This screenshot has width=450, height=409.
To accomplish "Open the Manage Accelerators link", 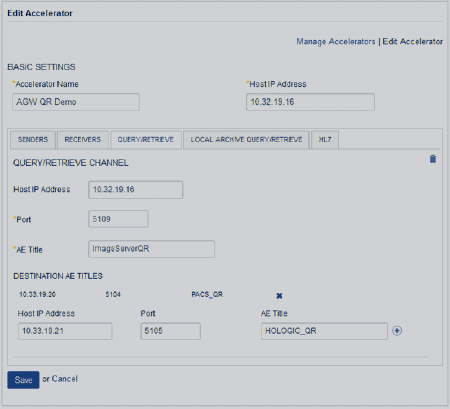I will 336,42.
